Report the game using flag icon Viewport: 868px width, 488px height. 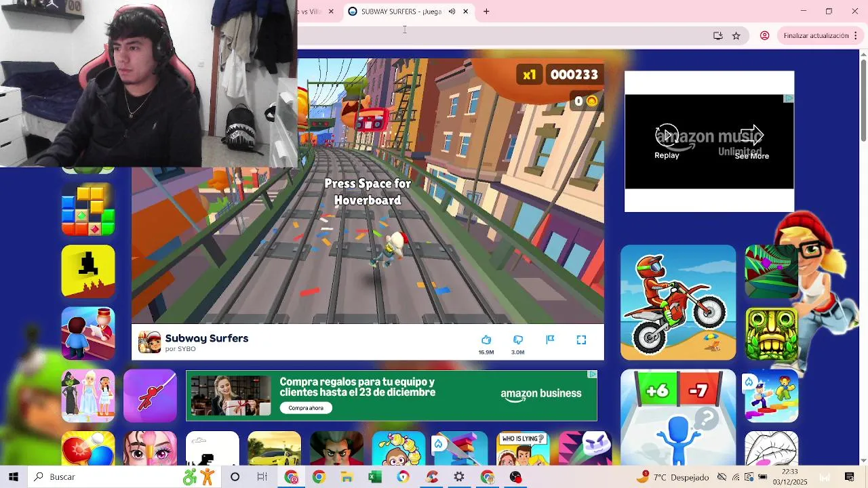pyautogui.click(x=550, y=340)
